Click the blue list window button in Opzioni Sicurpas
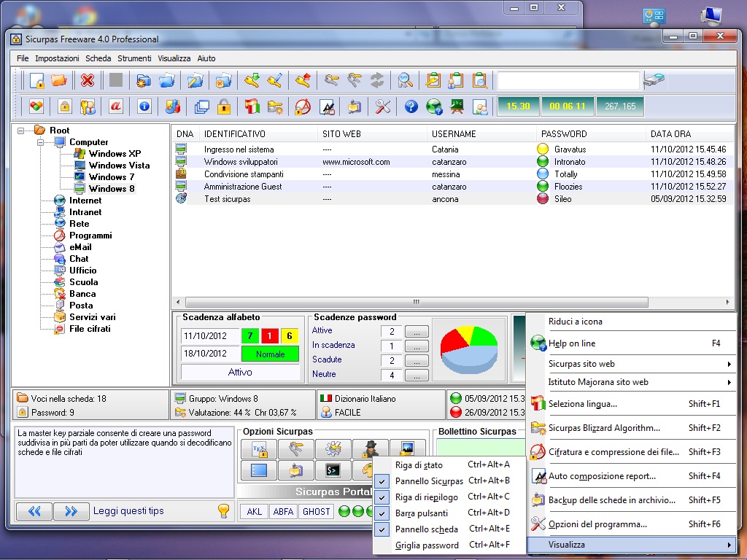This screenshot has width=747, height=560. pyautogui.click(x=259, y=470)
